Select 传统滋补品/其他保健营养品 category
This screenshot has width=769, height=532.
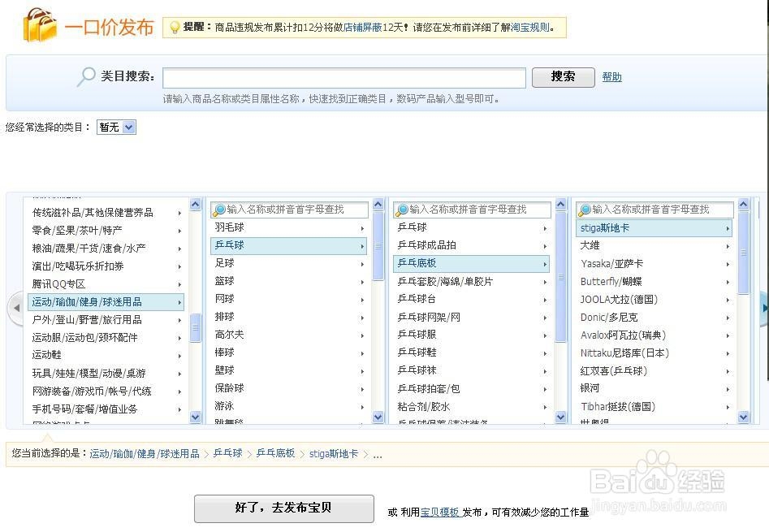pyautogui.click(x=106, y=213)
